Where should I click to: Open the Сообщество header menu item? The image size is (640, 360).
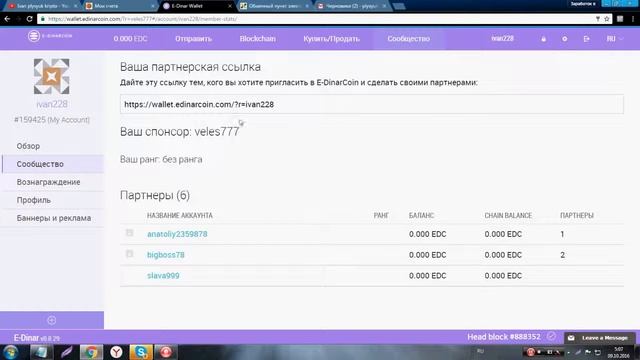[409, 39]
